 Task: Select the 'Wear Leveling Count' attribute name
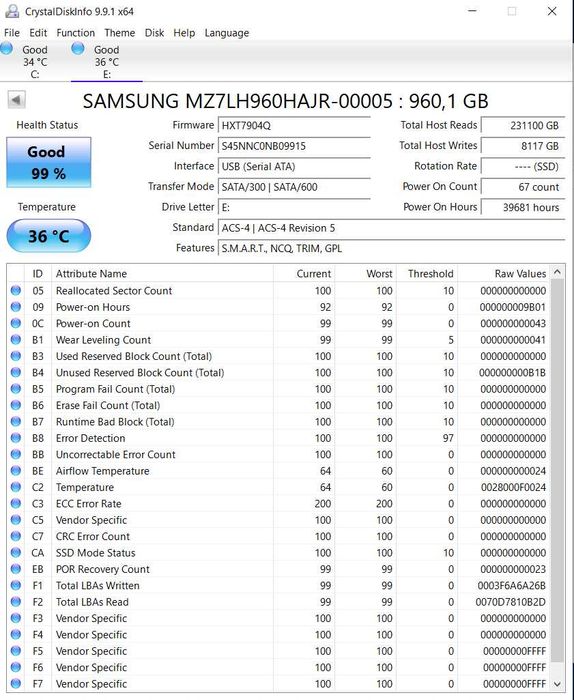pos(103,340)
